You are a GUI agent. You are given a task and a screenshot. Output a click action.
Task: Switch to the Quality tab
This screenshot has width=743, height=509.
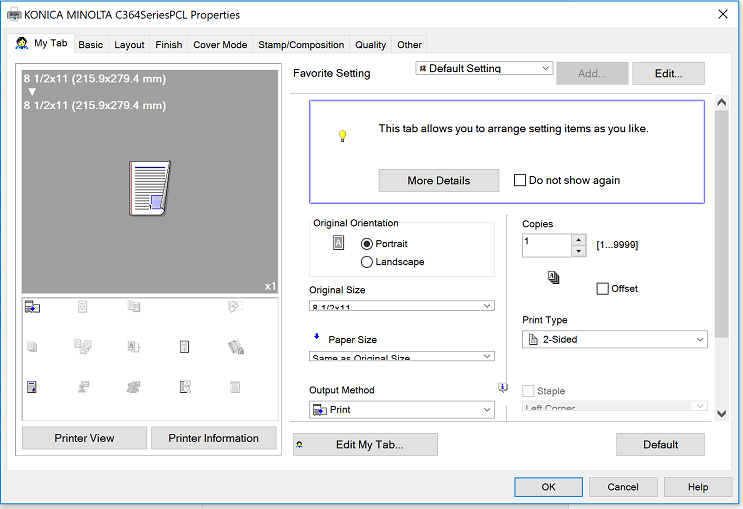tap(371, 45)
